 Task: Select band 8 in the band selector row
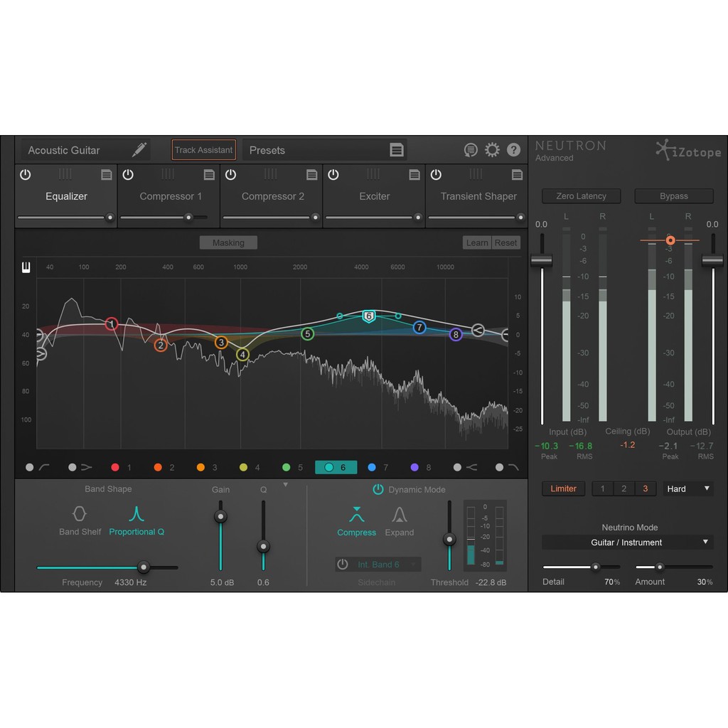[x=421, y=467]
